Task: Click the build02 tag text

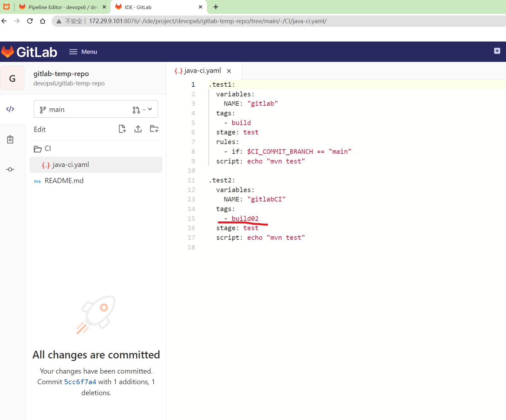Action: (245, 219)
